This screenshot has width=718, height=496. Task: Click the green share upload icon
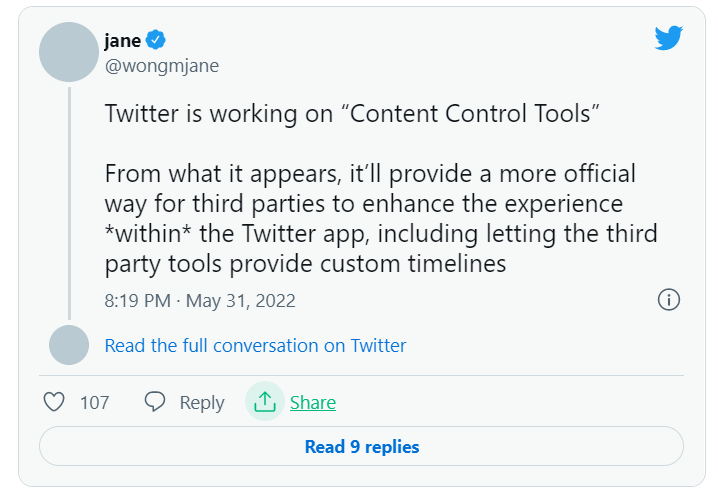[265, 402]
